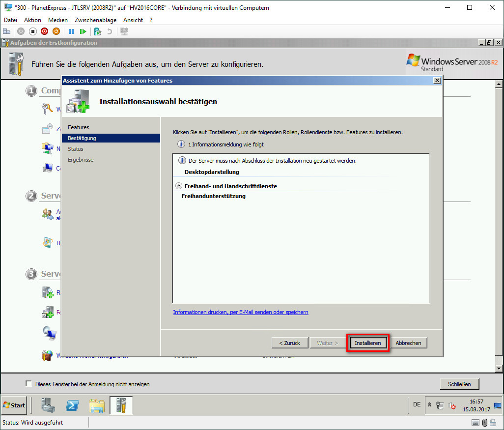Check 'Dieses Fenster bei der Anmeldung nicht anzeigen'
The image size is (504, 430).
click(x=28, y=384)
